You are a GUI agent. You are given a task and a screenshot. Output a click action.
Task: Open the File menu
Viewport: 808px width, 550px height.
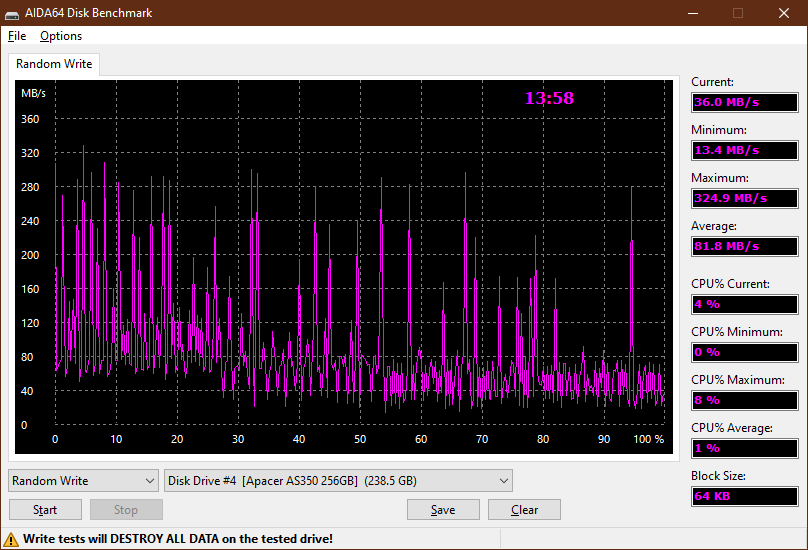[x=17, y=36]
